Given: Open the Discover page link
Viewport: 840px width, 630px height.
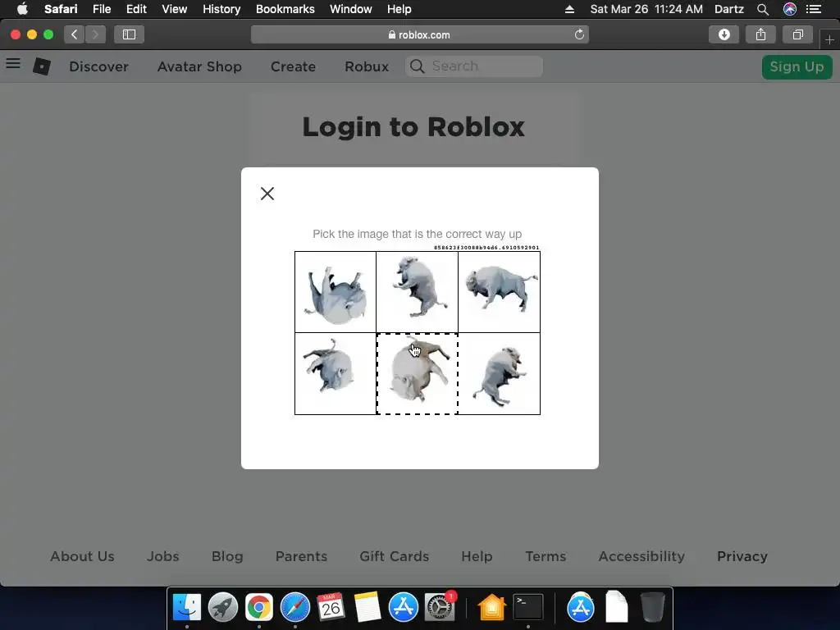Looking at the screenshot, I should (x=98, y=66).
